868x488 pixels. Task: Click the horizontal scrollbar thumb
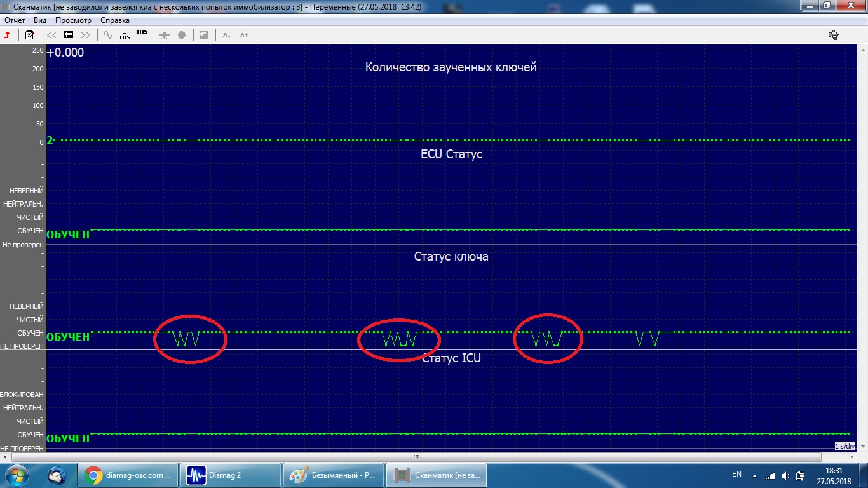416,456
